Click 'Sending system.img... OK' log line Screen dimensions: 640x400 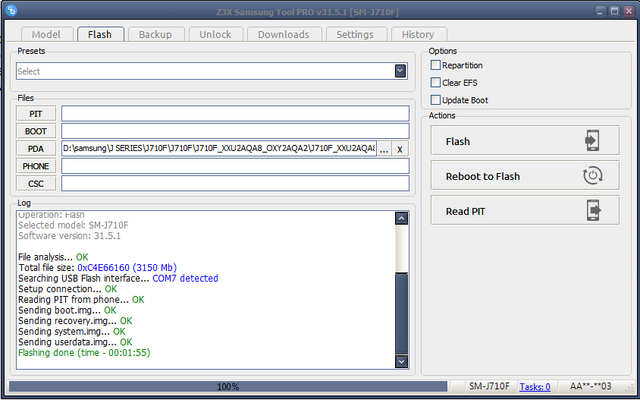click(72, 331)
